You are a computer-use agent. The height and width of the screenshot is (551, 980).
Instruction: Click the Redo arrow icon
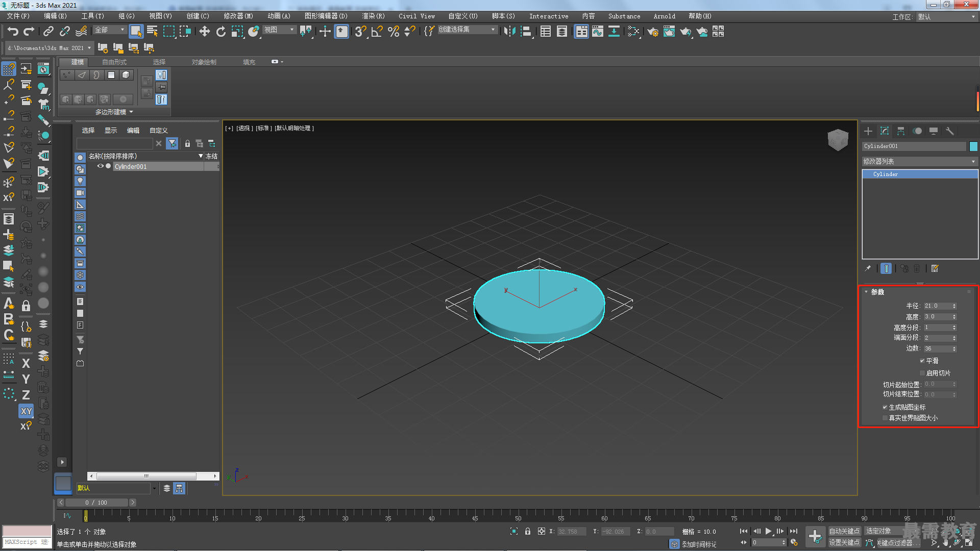coord(29,32)
